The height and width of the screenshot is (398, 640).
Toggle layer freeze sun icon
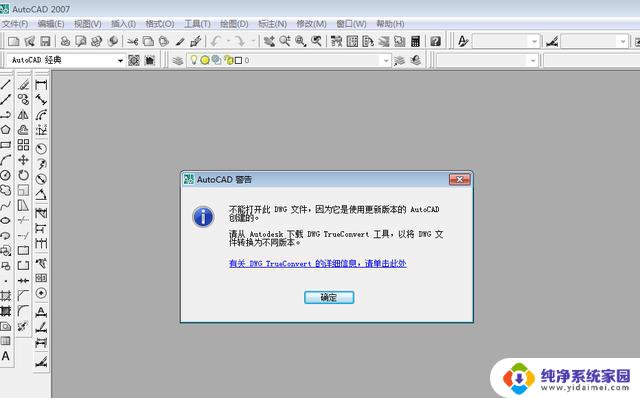205,60
